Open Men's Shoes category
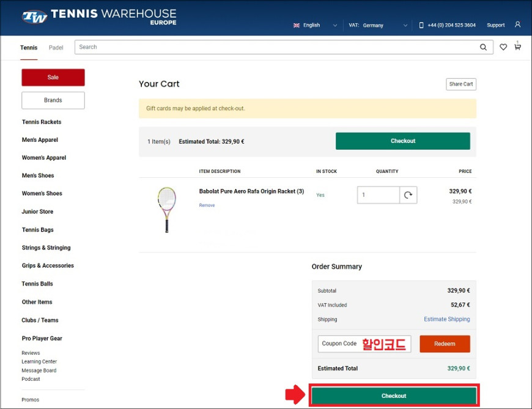532x409 pixels. point(38,175)
